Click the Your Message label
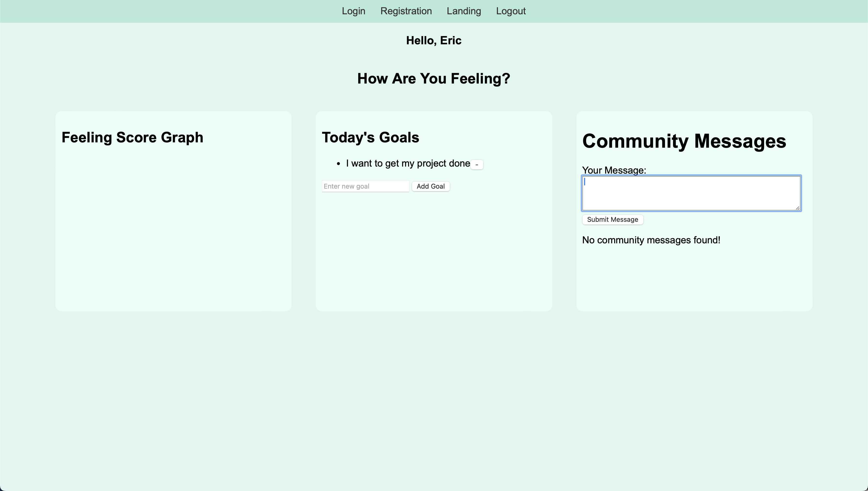 614,170
